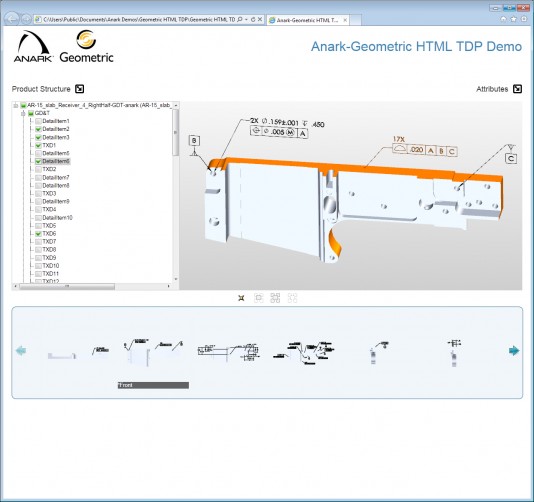Select the TXD5 tree row
Screen dimensions: 534x502
pos(49,226)
